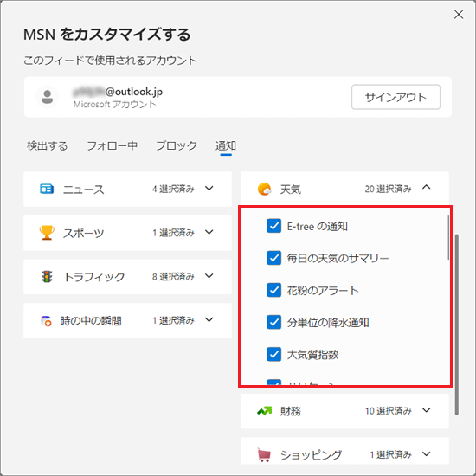The image size is (476, 476).
Task: Click the MSN をカスタマイズする heading
Action: (x=107, y=35)
